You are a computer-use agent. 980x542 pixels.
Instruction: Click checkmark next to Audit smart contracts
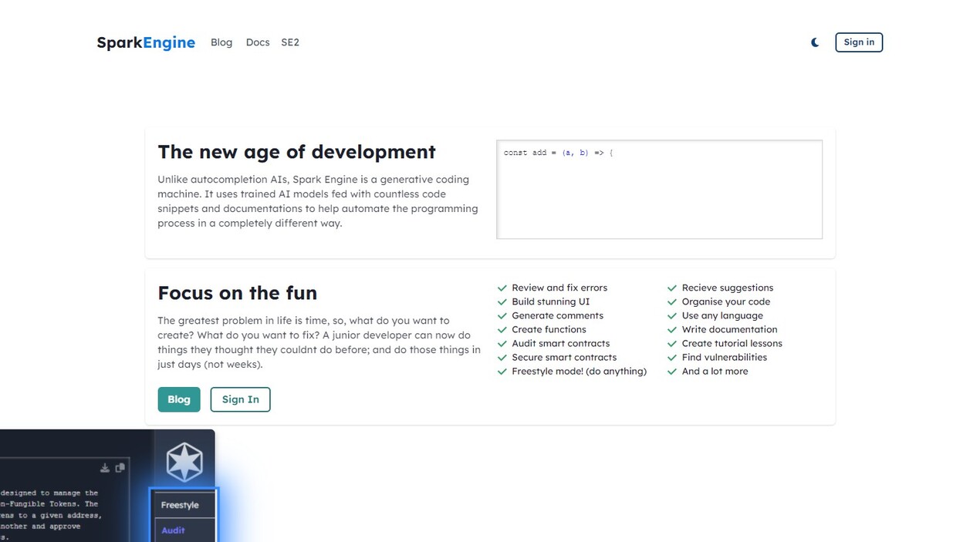[x=502, y=343]
